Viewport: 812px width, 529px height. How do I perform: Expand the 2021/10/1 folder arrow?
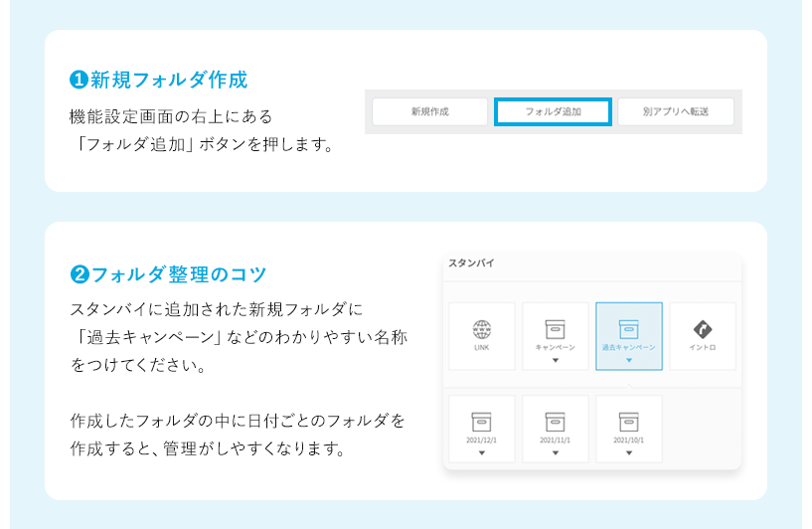pyautogui.click(x=629, y=452)
